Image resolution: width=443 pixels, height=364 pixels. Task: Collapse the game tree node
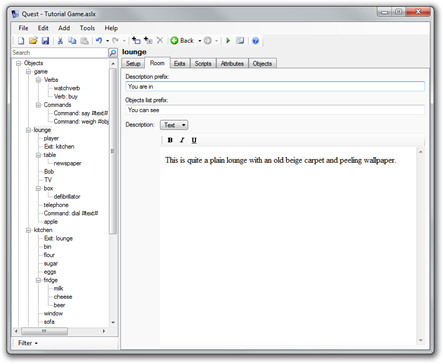click(29, 72)
